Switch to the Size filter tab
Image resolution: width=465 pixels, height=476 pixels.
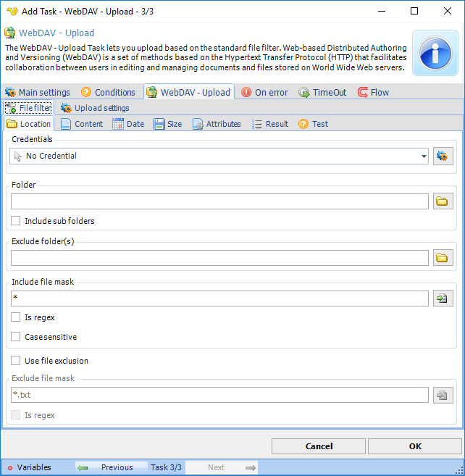coord(168,124)
